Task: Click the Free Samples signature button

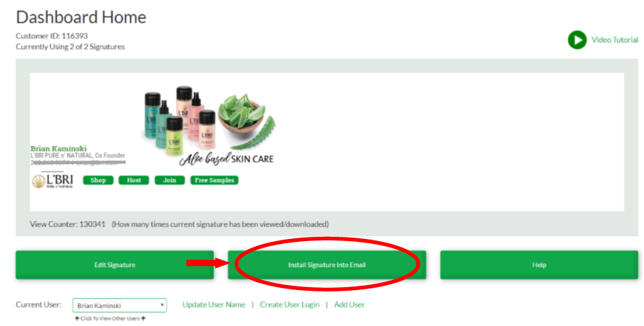Action: coord(214,180)
